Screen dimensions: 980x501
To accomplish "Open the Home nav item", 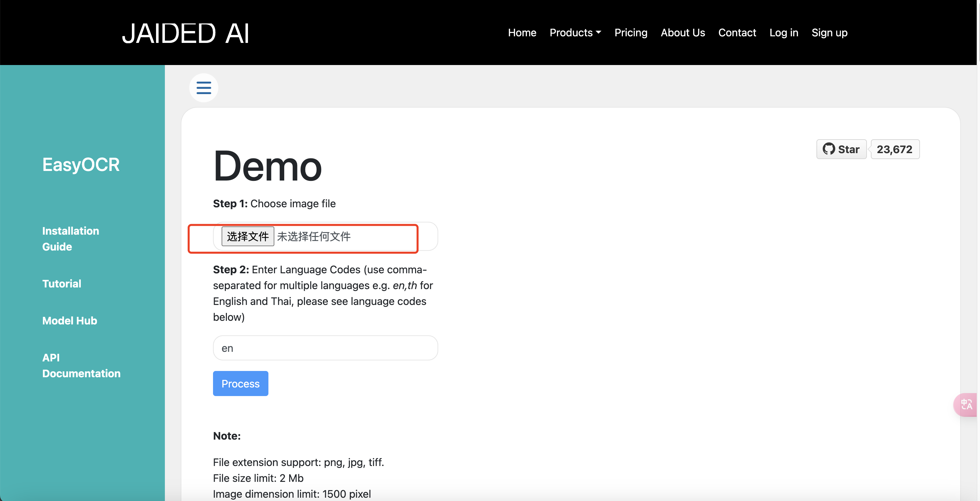I will [522, 33].
